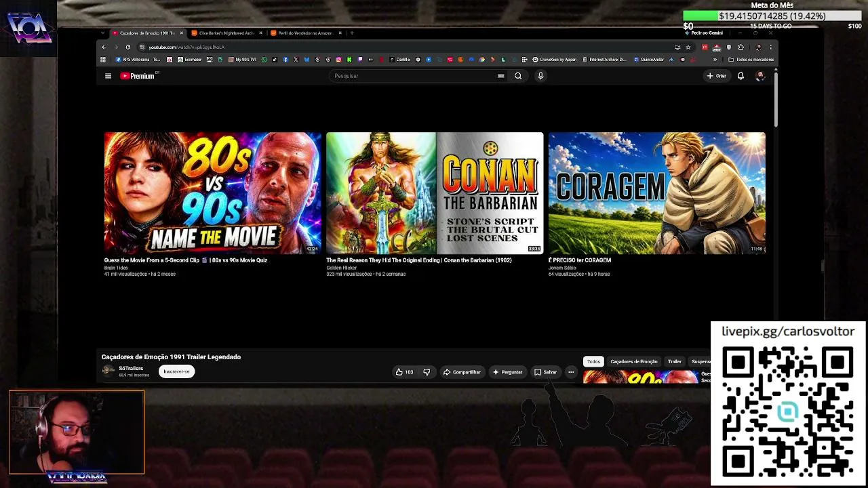Open the Instagram bookmark

tap(338, 60)
